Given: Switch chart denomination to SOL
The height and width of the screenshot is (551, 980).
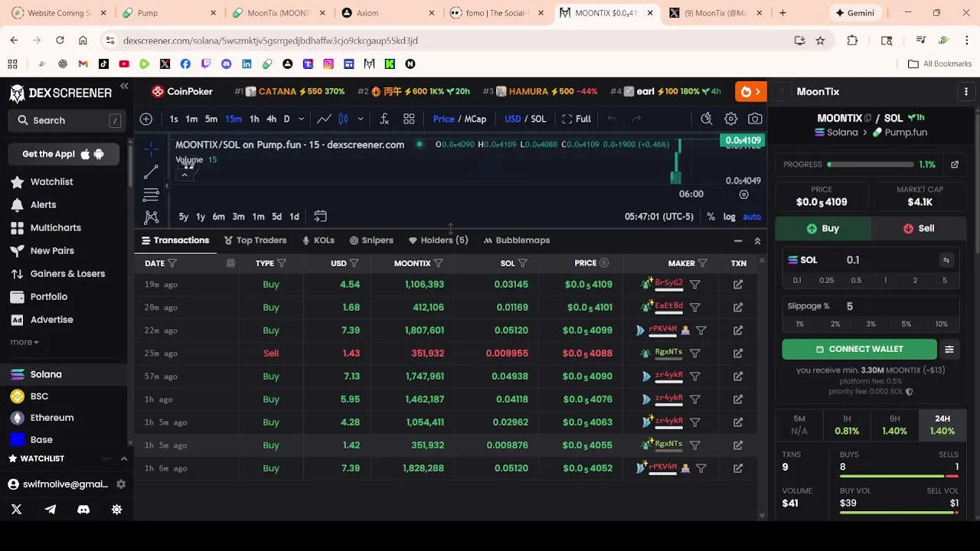Looking at the screenshot, I should [x=538, y=119].
